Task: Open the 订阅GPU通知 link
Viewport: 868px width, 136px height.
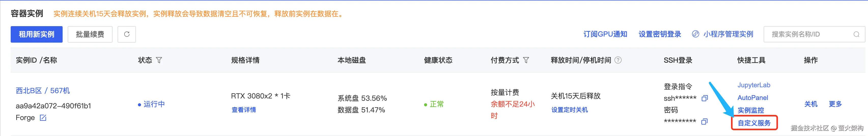Action: 605,34
